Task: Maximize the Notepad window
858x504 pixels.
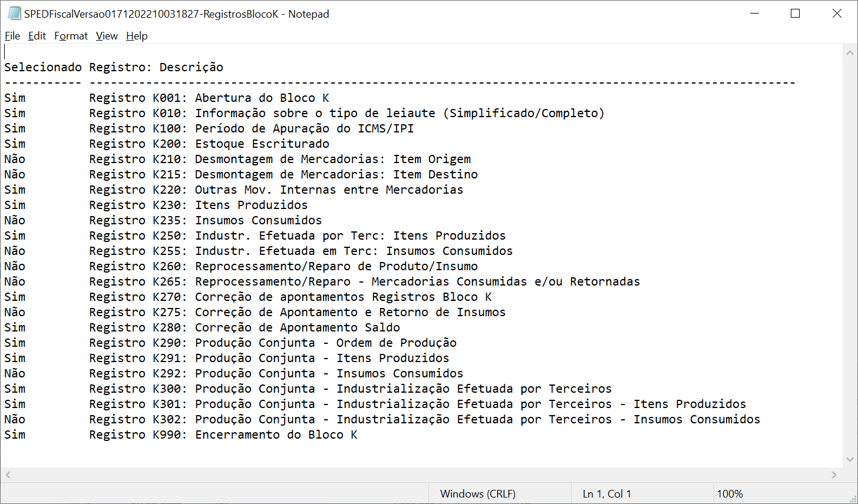Action: 795,14
